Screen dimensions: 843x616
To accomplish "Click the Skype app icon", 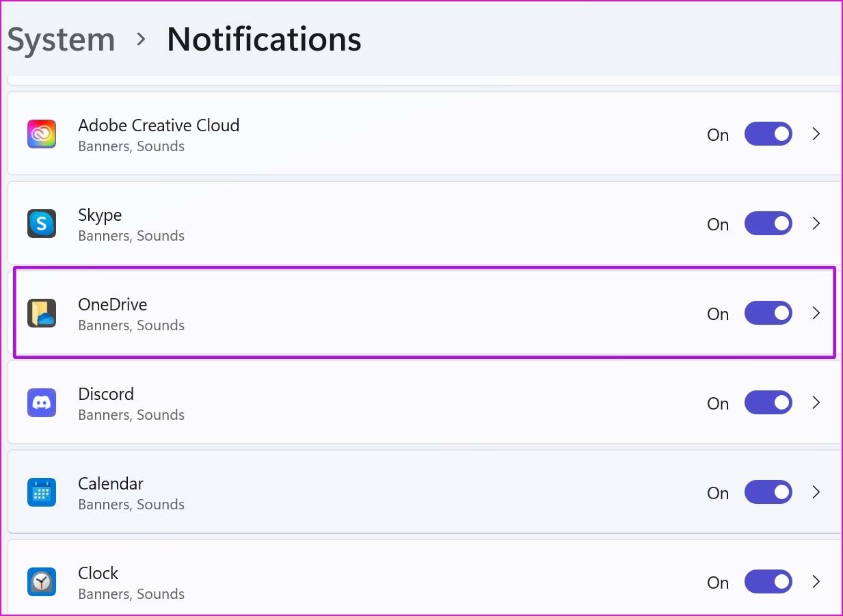I will point(42,224).
